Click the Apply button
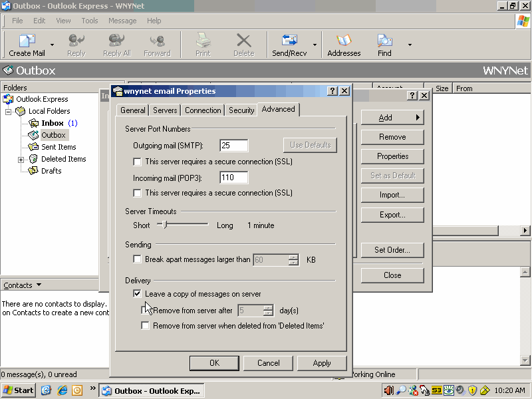Viewport: 532px width, 399px height. [x=322, y=363]
